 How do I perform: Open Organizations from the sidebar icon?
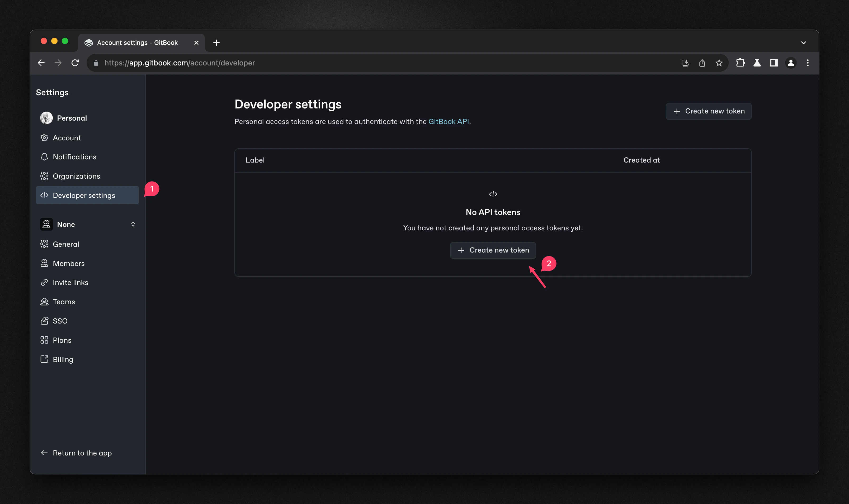tap(45, 176)
